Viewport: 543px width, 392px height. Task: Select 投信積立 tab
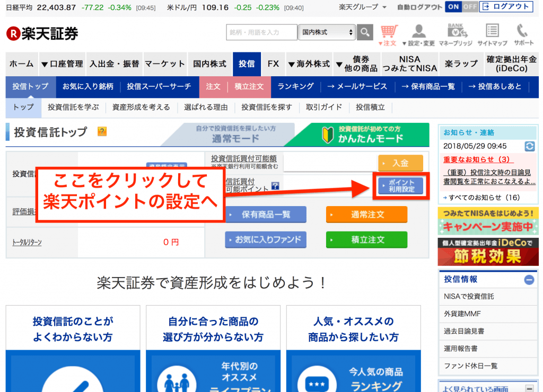(x=370, y=108)
